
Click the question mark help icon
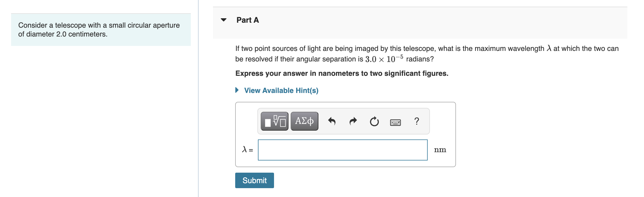(x=416, y=121)
